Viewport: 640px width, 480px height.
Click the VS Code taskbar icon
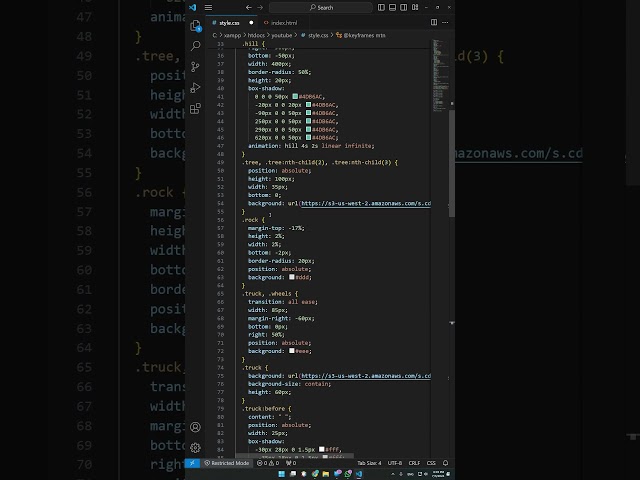pos(359,474)
